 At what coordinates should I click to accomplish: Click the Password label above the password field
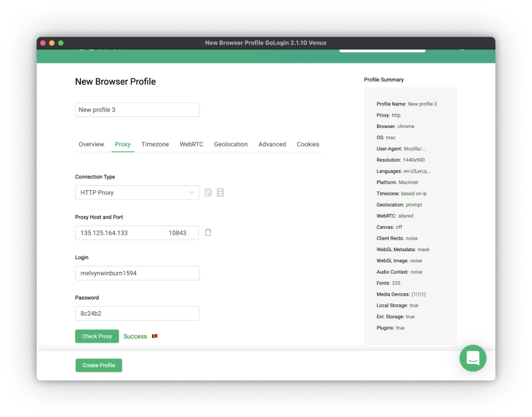click(87, 298)
